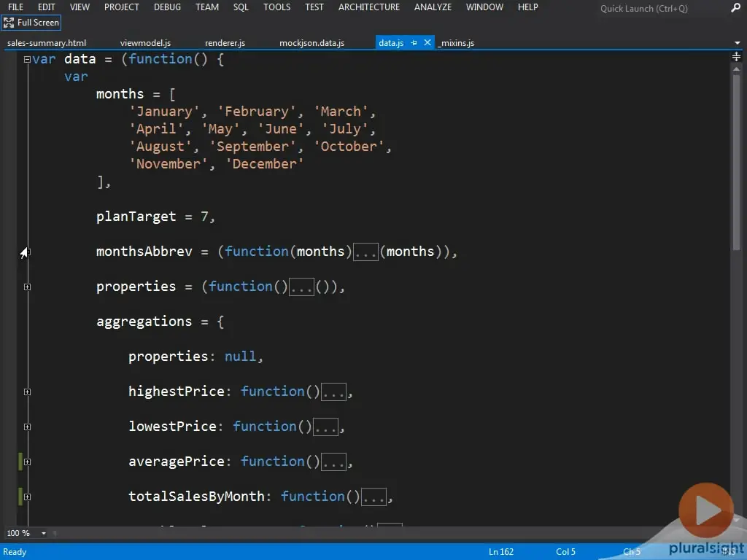Expand the averagePrice function

tap(27, 462)
